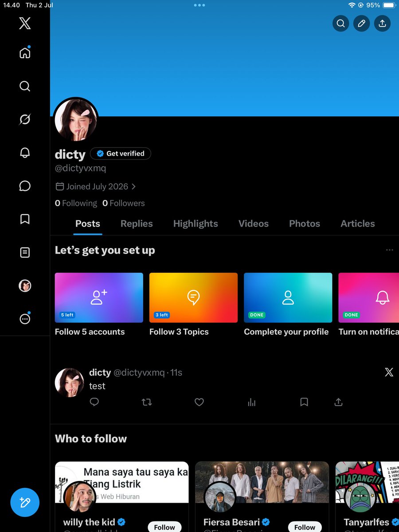Share the test post
399x532 pixels.
[x=339, y=402]
